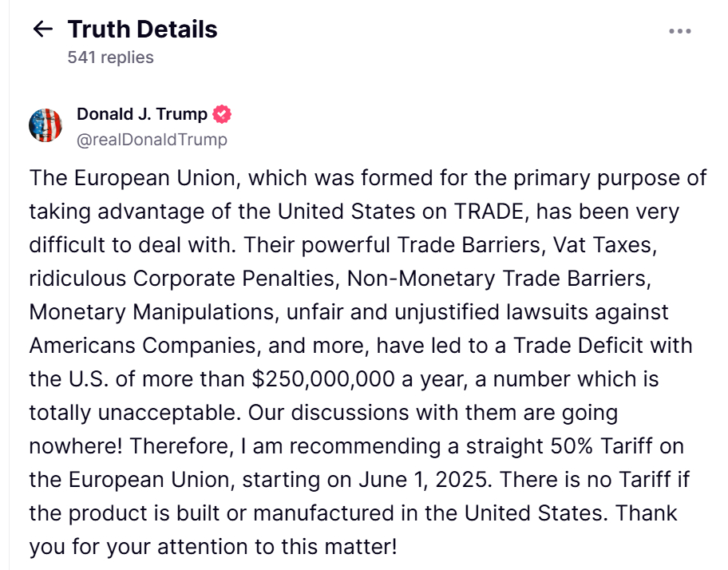Click the Truth Details page heading

[x=142, y=30]
